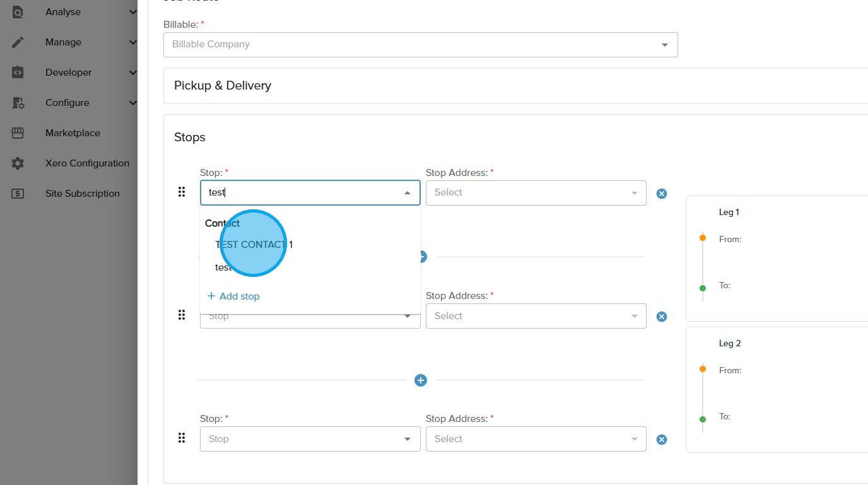
Task: Open the Billable Company dropdown
Action: 420,45
